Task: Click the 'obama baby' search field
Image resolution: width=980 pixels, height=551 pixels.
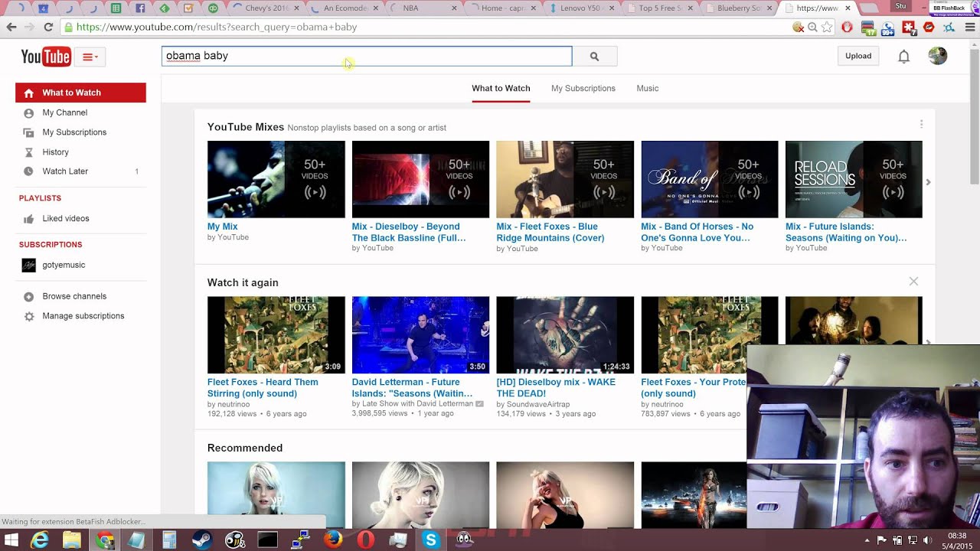Action: (367, 56)
